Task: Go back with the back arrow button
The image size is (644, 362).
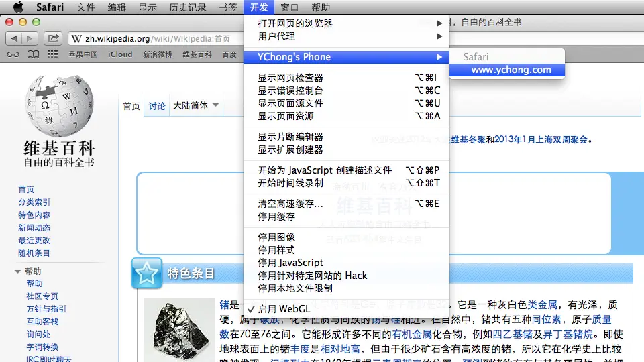Action: (x=13, y=38)
